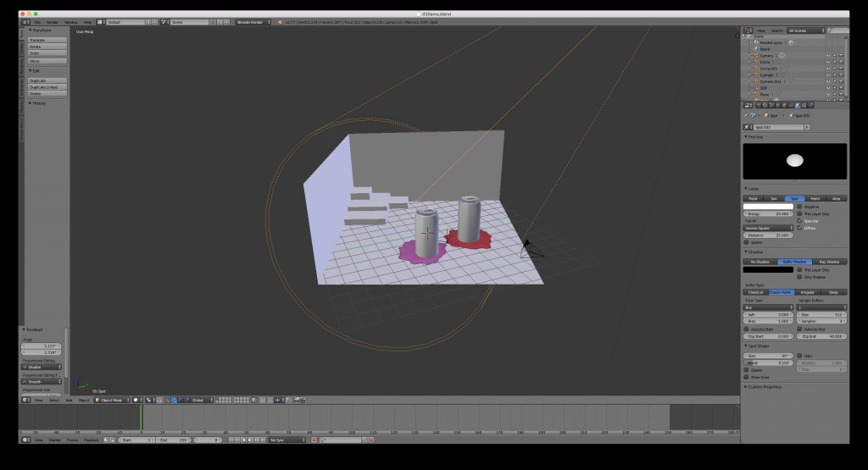The height and width of the screenshot is (470, 868).
Task: Choose the Ray Shadow button
Action: (x=830, y=262)
